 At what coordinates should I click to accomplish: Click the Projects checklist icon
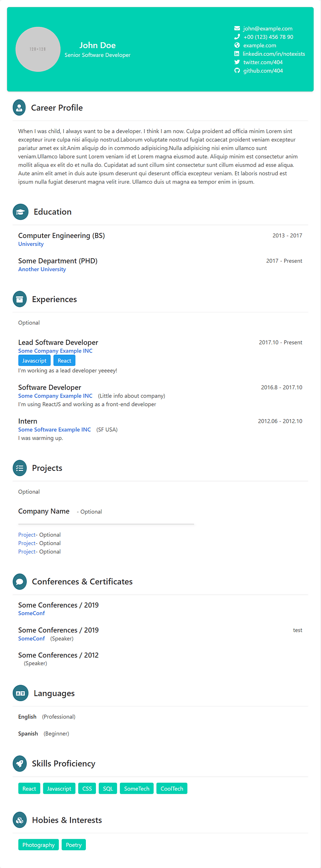pyautogui.click(x=20, y=468)
